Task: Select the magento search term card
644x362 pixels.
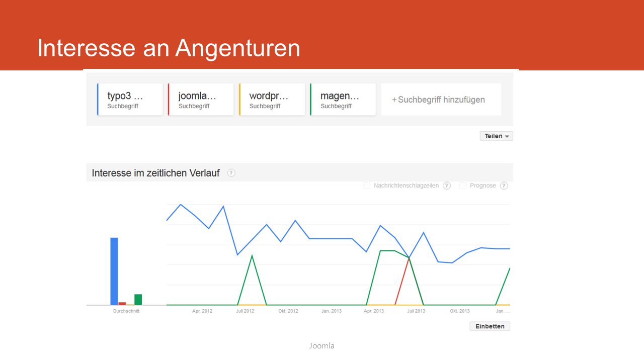Action: [x=343, y=100]
